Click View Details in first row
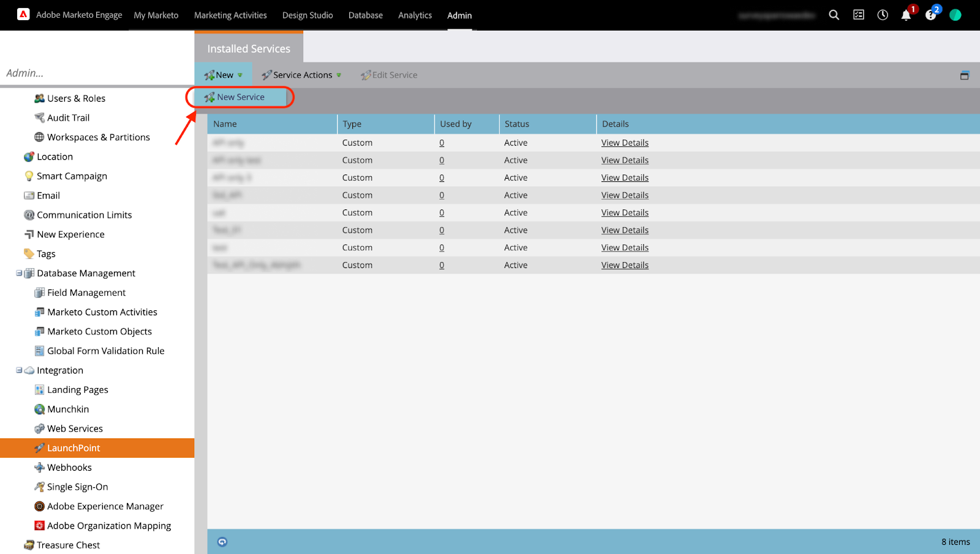980x554 pixels. point(625,143)
